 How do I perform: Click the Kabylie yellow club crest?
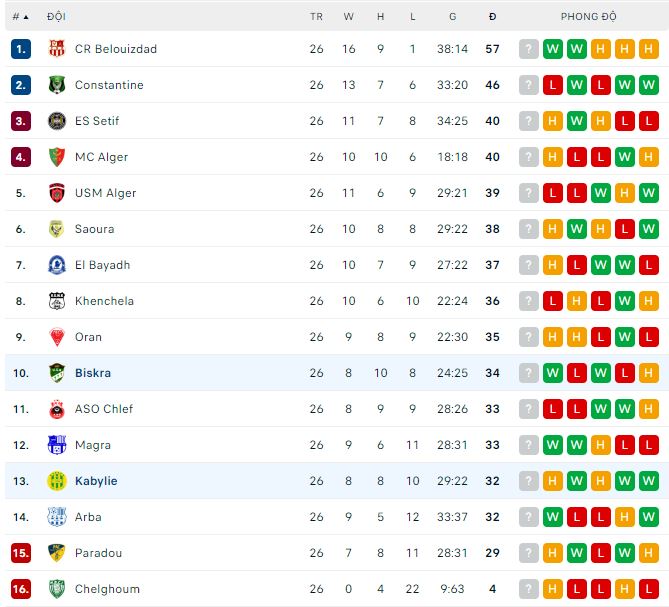point(56,481)
